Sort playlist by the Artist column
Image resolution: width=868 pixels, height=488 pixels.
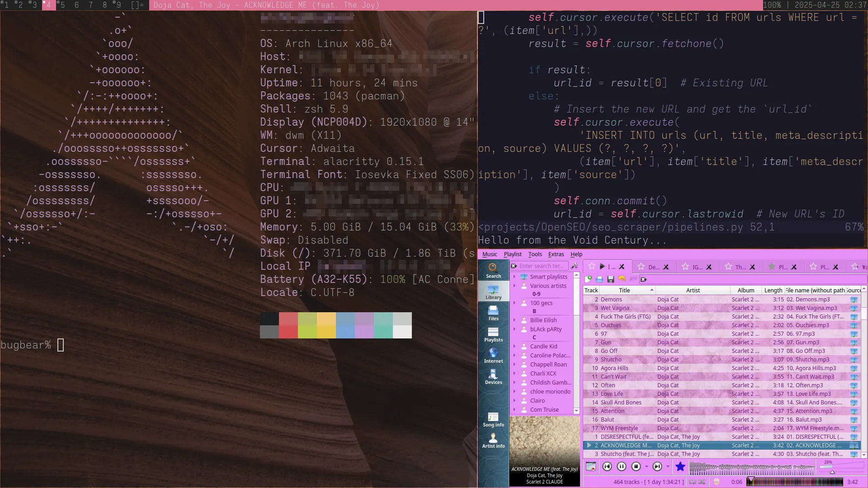click(693, 291)
